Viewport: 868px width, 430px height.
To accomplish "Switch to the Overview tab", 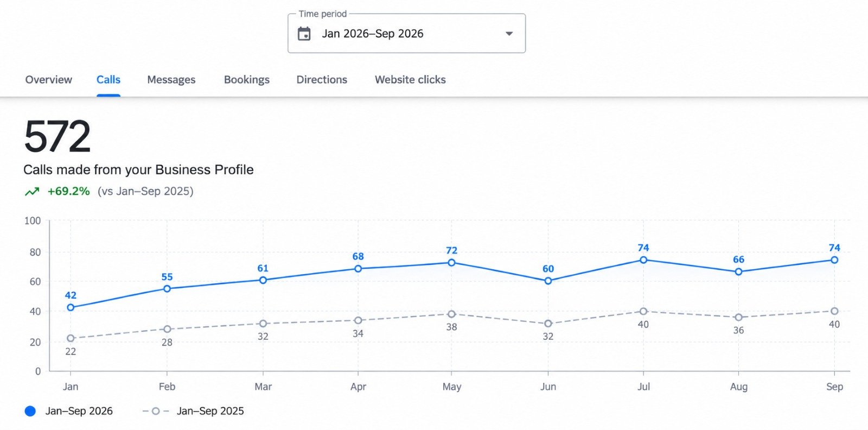I will (48, 80).
